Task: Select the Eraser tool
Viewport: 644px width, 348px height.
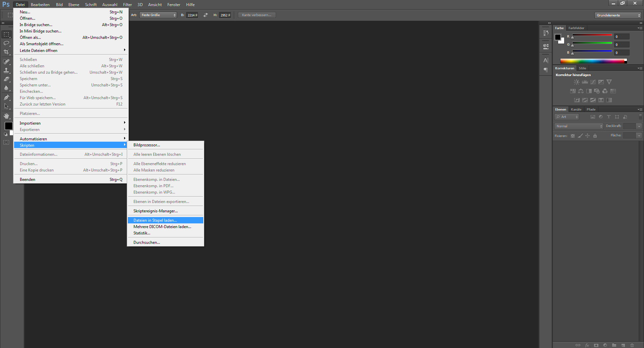Action: [6, 79]
